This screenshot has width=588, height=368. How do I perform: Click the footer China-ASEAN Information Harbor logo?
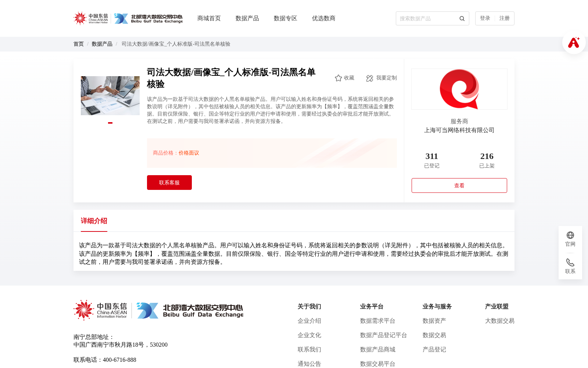point(100,310)
